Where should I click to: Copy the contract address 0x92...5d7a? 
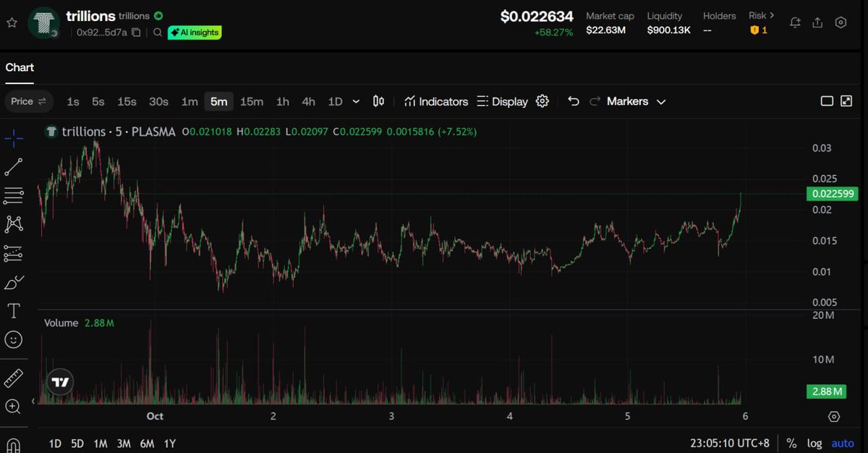pos(136,33)
